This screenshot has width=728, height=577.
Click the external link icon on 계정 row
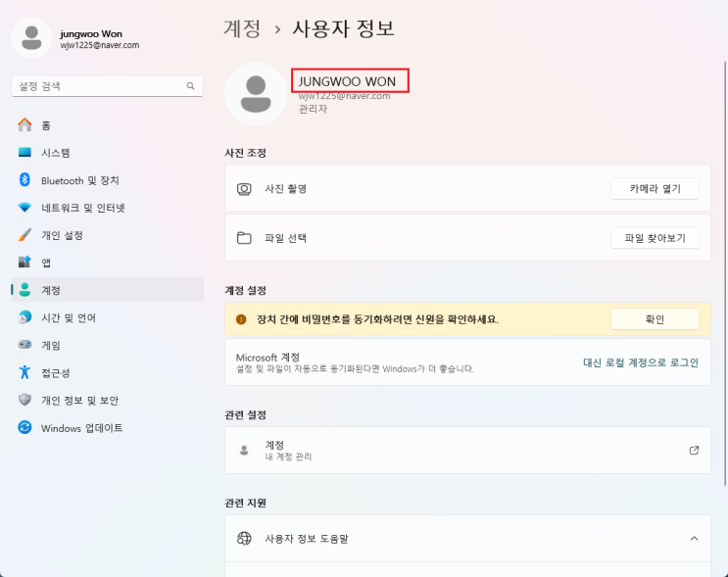click(x=694, y=451)
